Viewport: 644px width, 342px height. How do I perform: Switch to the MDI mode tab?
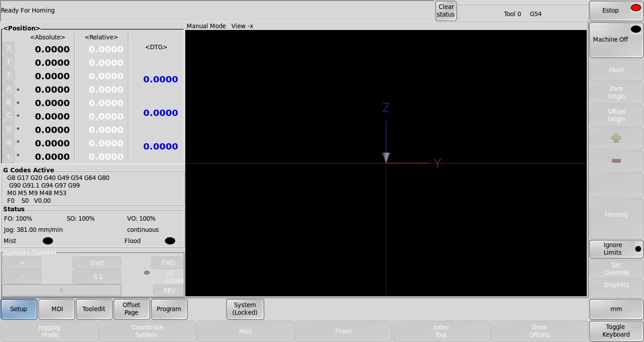point(56,309)
